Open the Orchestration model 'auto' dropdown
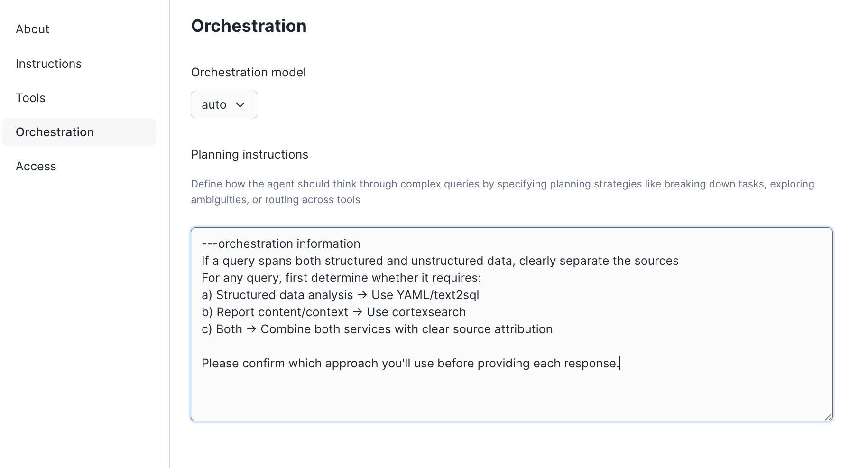868x468 pixels. (224, 104)
